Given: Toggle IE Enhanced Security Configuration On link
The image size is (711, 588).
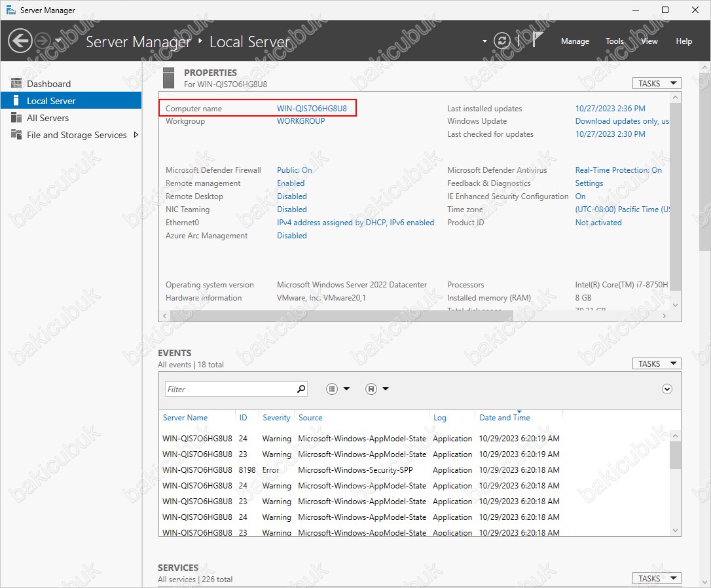Looking at the screenshot, I should coord(580,196).
